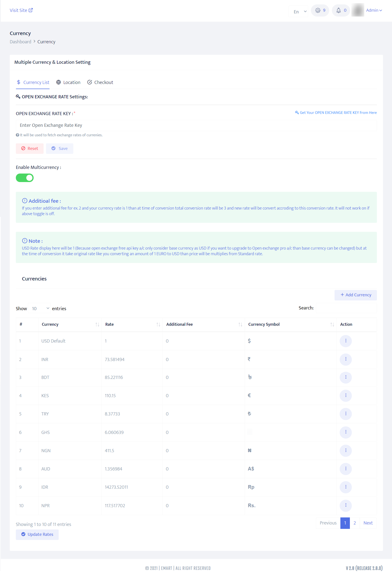This screenshot has height=579, width=392.
Task: Go to page 2 of currencies
Action: 354,523
